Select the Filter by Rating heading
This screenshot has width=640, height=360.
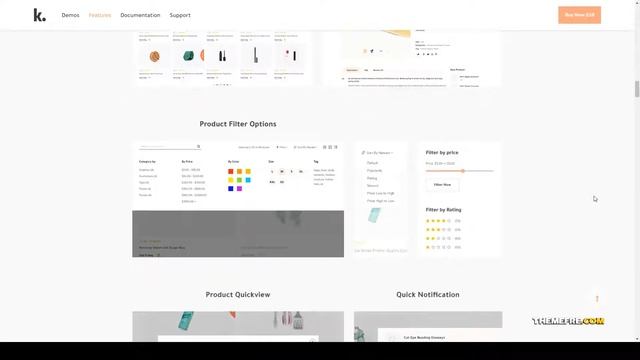click(443, 210)
